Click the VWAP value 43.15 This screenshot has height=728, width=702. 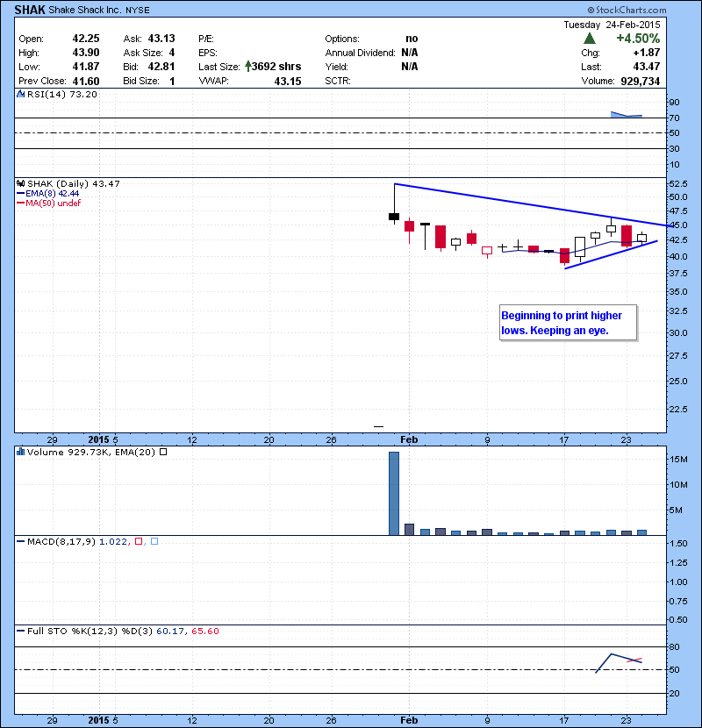288,81
